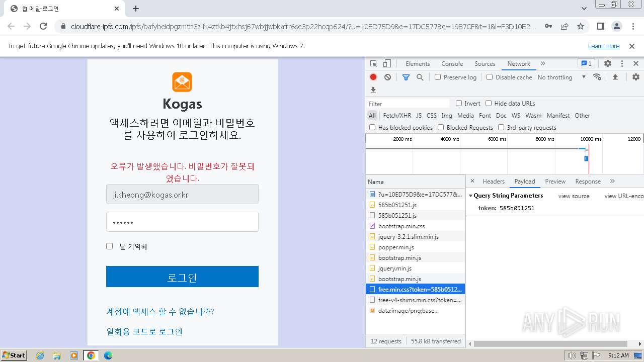
Task: Click the network Filter text box
Action: (x=408, y=104)
